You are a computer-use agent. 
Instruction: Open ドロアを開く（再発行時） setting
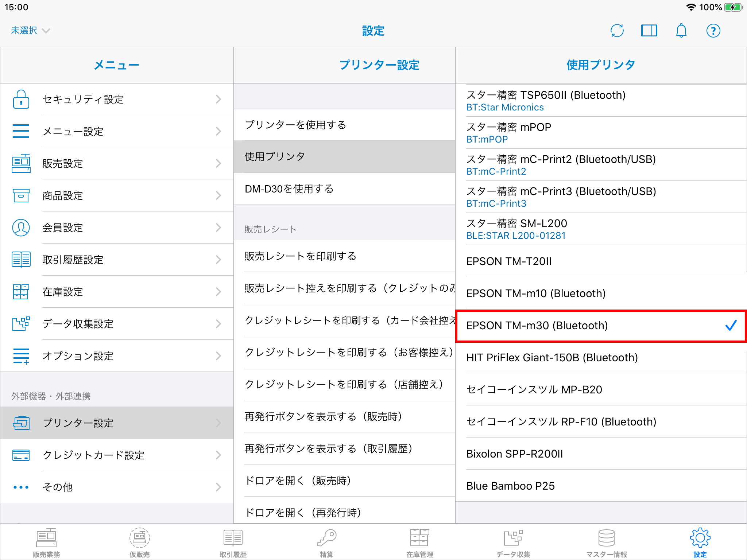coord(344,510)
